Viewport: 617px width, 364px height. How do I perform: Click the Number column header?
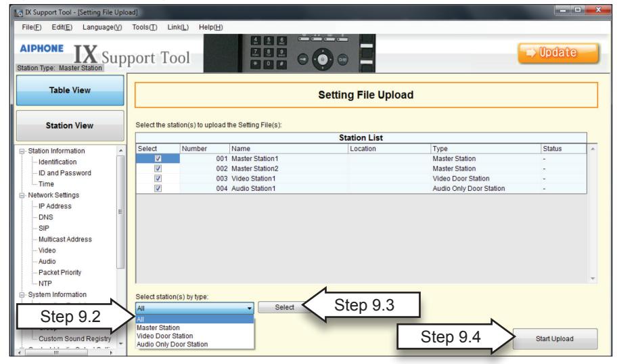tap(204, 149)
